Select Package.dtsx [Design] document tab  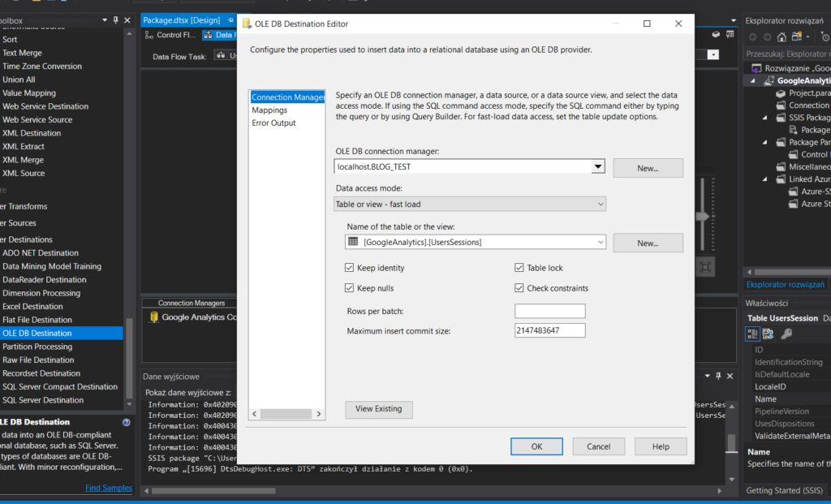(182, 20)
